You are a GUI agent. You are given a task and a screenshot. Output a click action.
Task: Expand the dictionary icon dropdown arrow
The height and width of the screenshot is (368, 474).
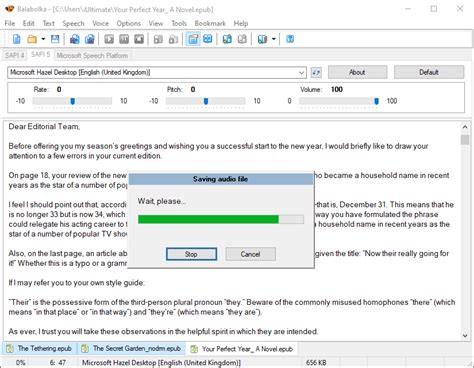[274, 39]
